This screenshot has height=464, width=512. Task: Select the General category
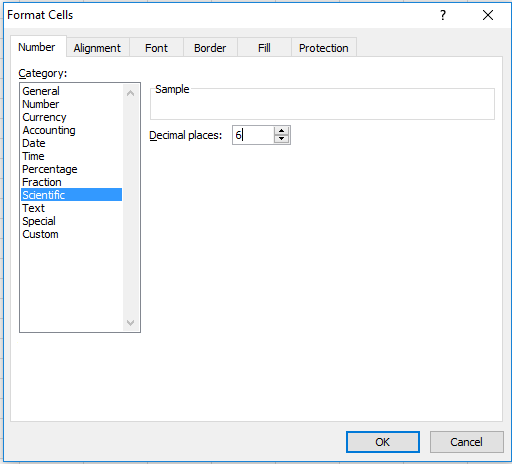pos(71,91)
